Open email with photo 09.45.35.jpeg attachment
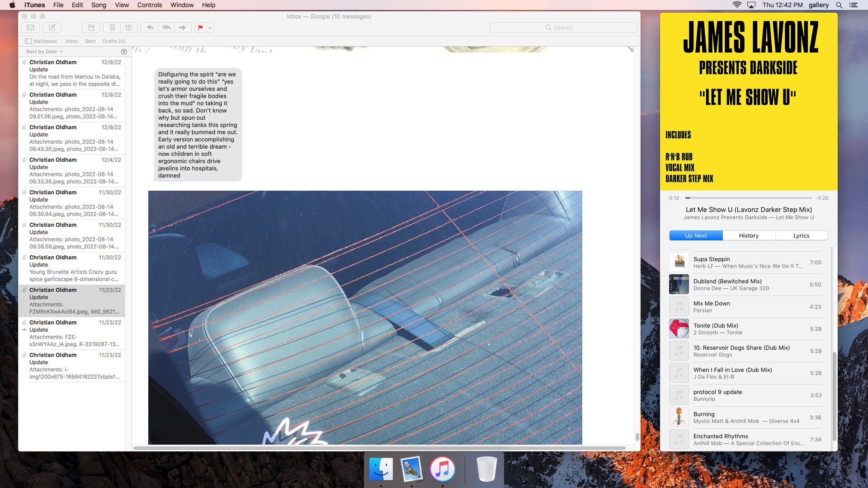Image resolution: width=868 pixels, height=488 pixels. [x=72, y=138]
